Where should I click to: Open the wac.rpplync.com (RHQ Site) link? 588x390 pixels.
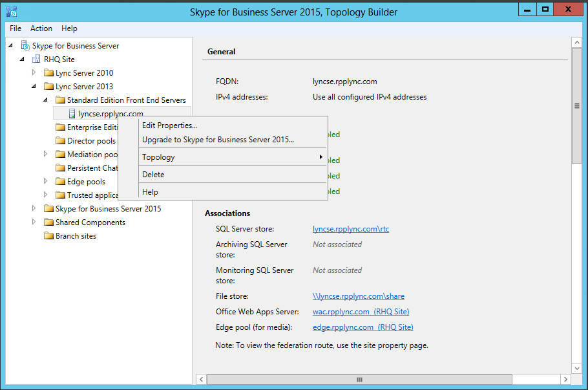(x=361, y=312)
